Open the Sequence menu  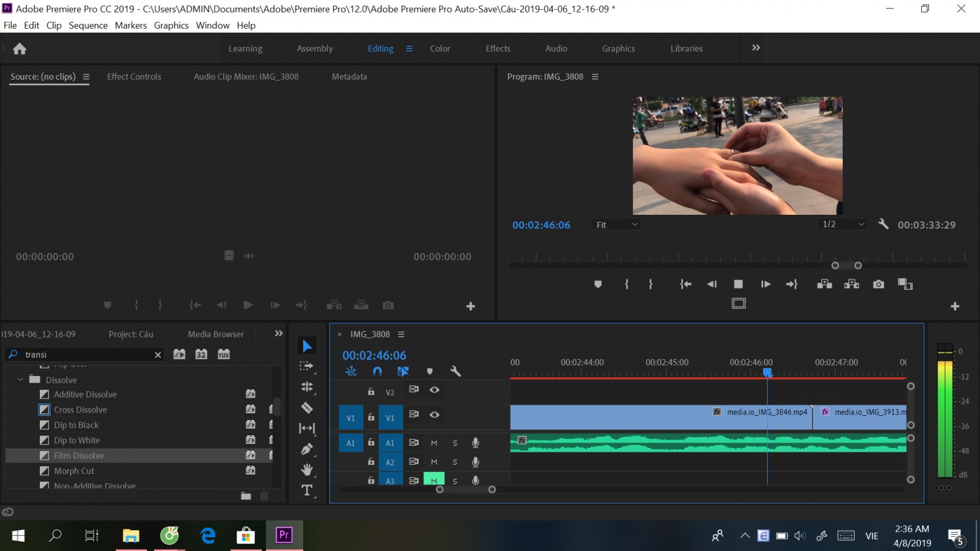(88, 25)
